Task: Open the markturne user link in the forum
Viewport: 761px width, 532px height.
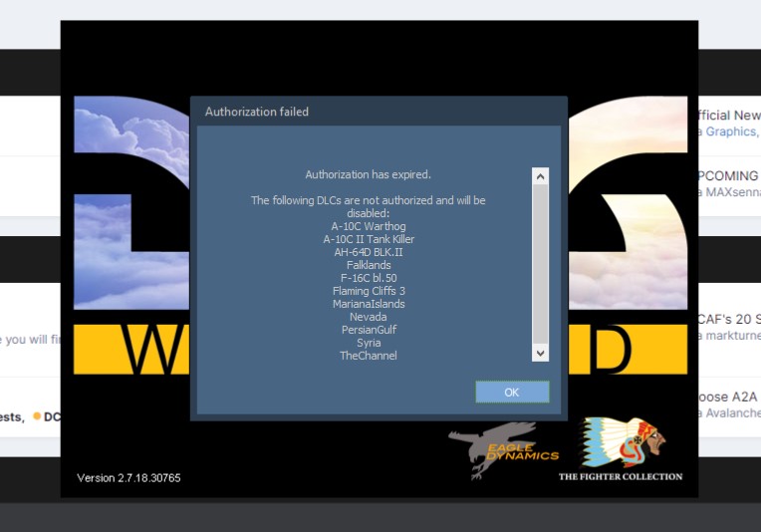Action: (x=733, y=336)
